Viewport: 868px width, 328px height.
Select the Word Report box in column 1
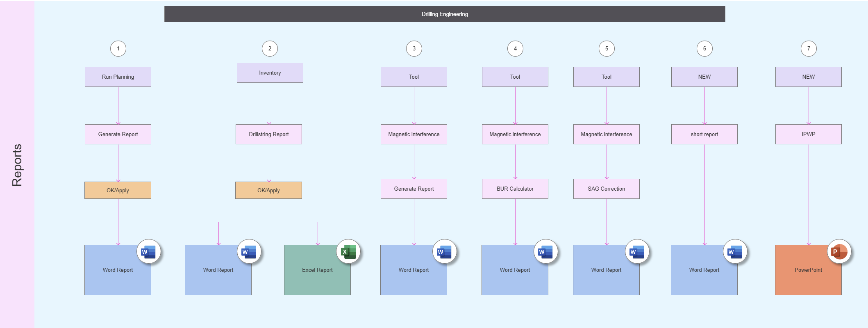[x=118, y=270]
